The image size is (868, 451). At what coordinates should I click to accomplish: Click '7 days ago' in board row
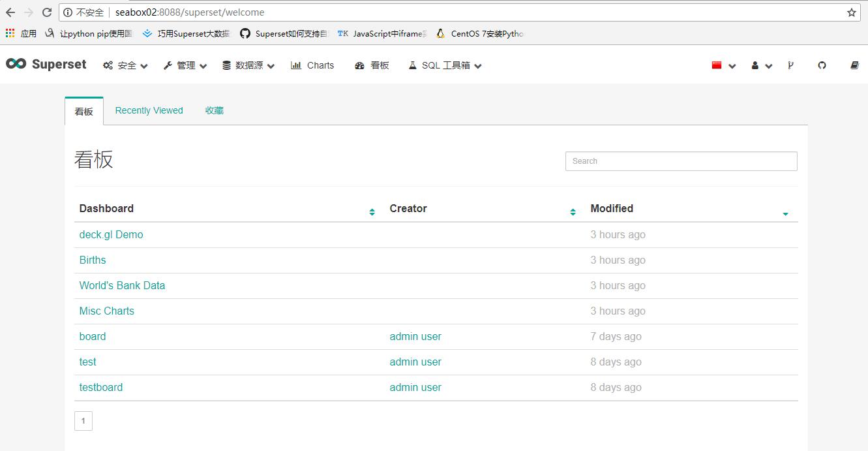click(x=616, y=336)
